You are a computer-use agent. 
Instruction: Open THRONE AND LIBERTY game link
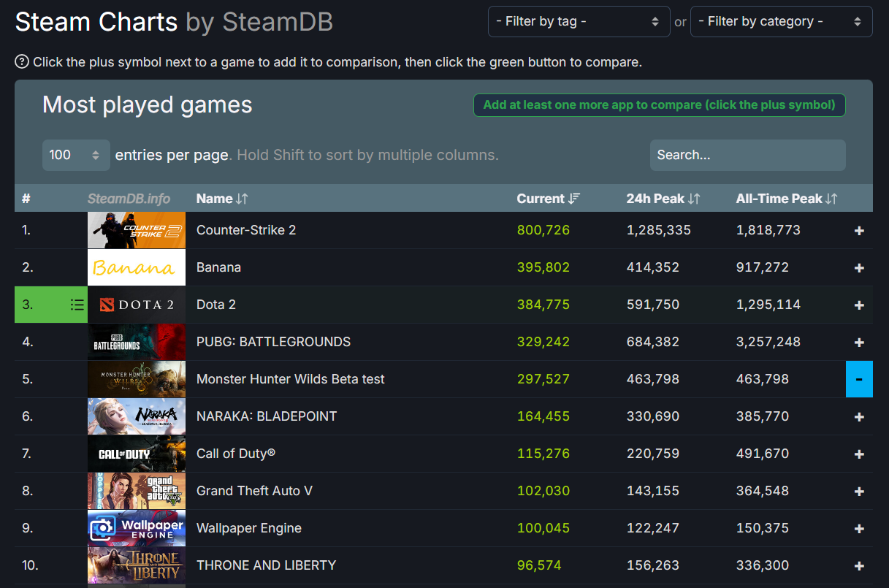[265, 565]
